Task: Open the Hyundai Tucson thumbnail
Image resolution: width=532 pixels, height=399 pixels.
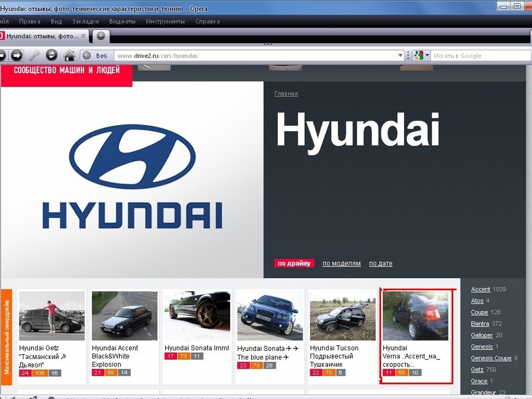Action: tap(342, 316)
